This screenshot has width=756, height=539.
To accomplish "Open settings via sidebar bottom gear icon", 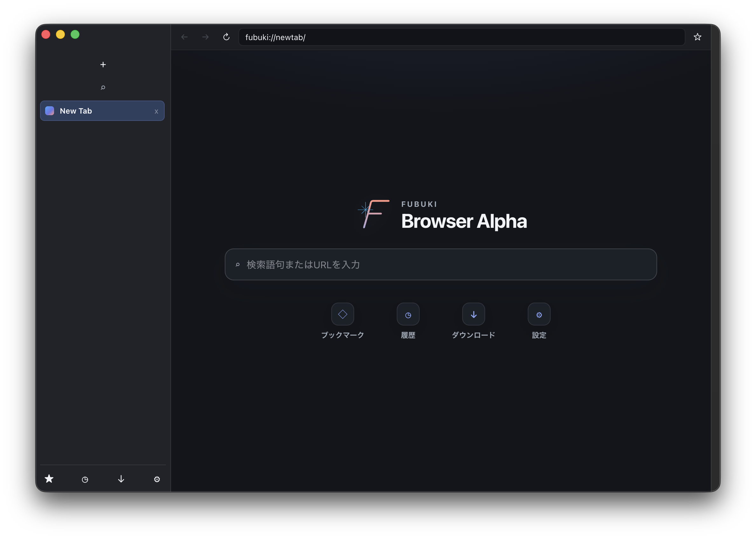I will point(157,479).
